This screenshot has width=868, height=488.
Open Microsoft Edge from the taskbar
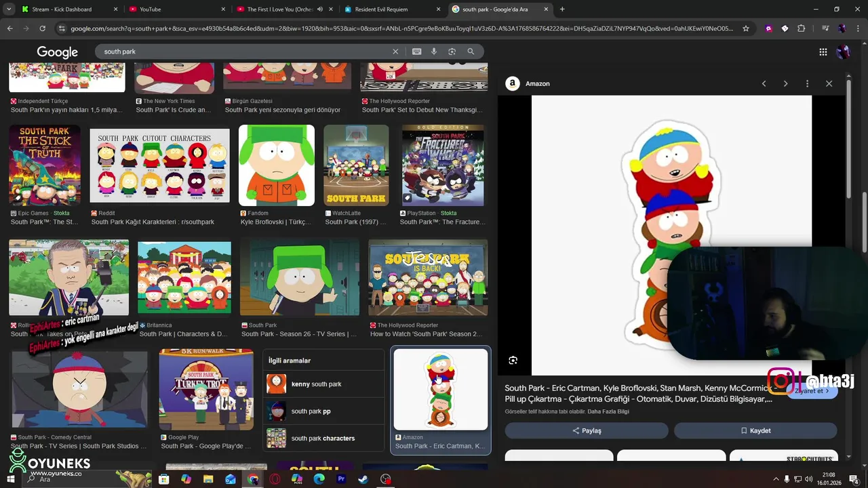[x=319, y=479]
